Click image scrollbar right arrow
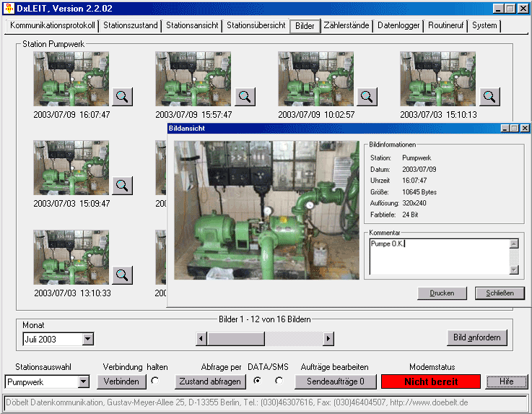 point(328,339)
